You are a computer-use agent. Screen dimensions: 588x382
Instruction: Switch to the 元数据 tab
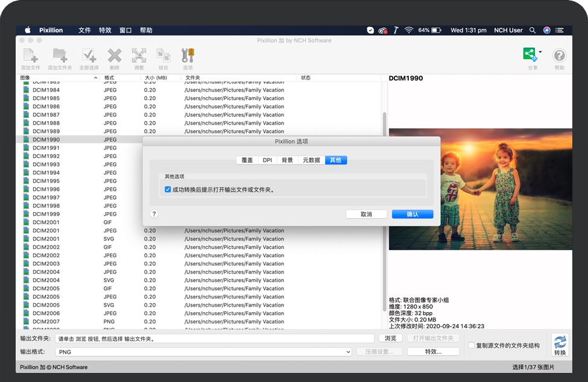click(x=311, y=160)
